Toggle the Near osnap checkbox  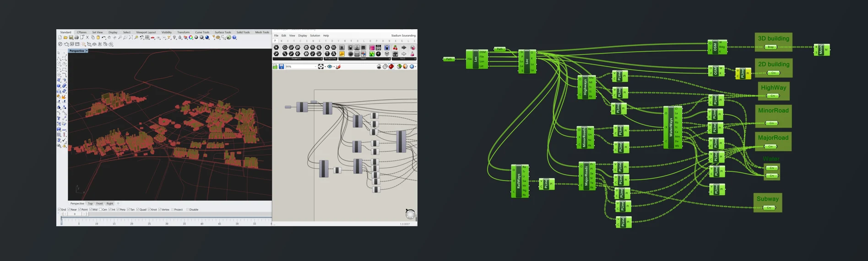[69, 209]
